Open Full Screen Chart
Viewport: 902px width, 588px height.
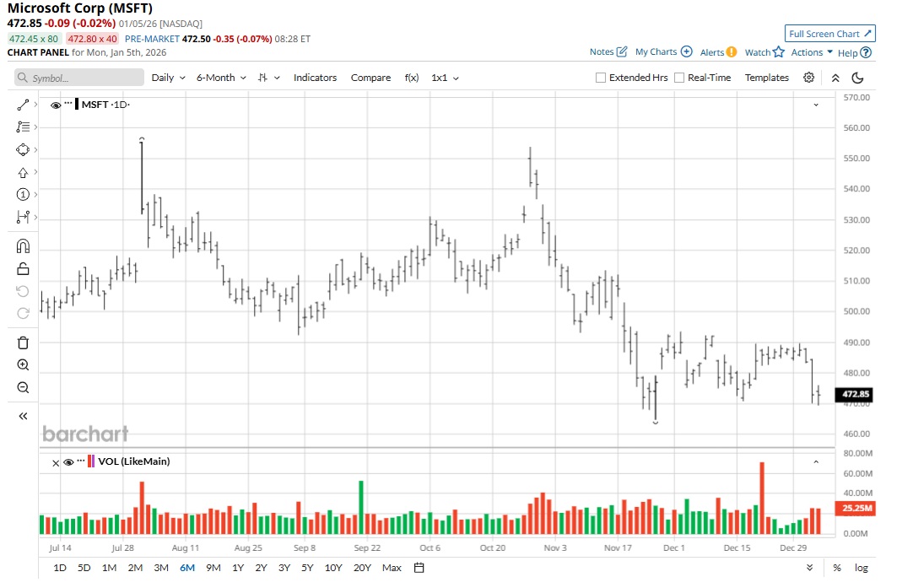(830, 34)
